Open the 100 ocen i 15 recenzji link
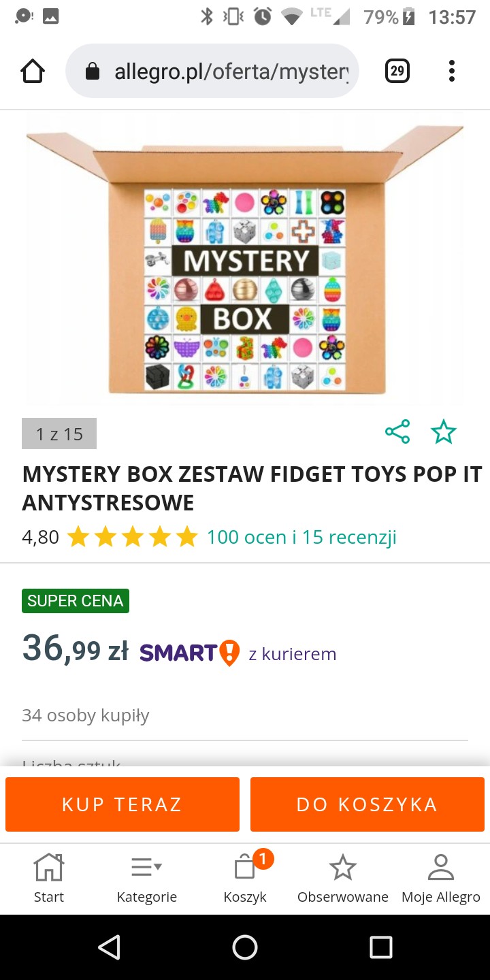 (x=301, y=538)
